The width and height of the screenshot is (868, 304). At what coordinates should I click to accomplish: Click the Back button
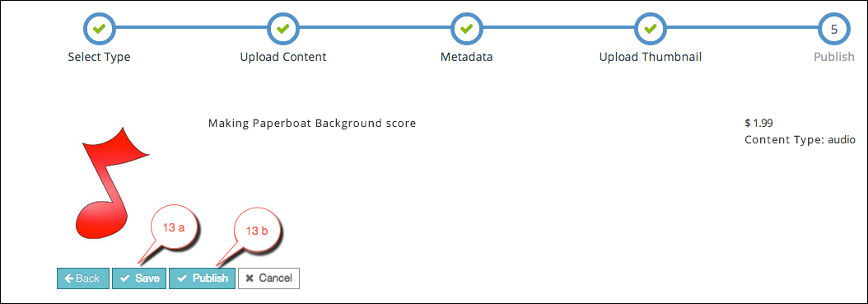coord(83,278)
